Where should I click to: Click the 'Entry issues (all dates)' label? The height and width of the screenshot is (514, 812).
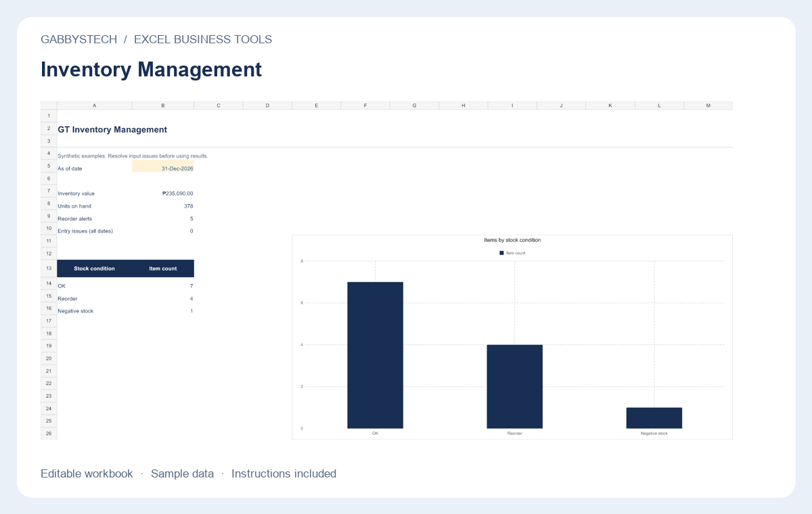coord(85,231)
